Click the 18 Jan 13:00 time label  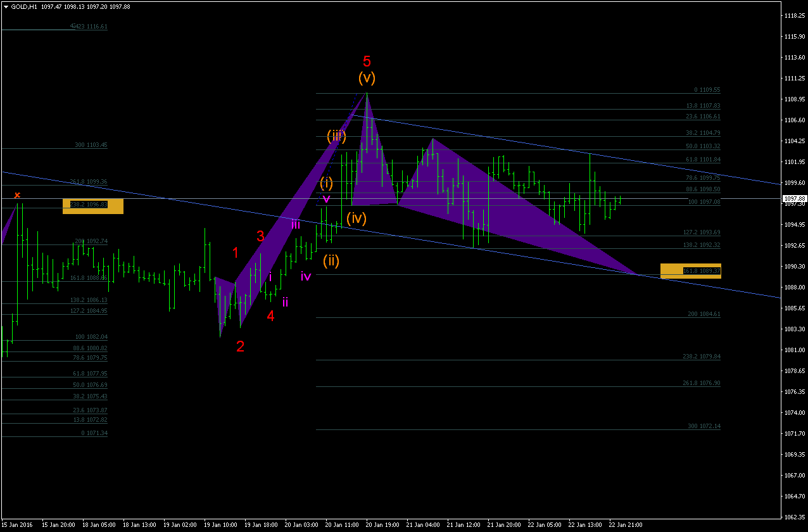[139, 525]
